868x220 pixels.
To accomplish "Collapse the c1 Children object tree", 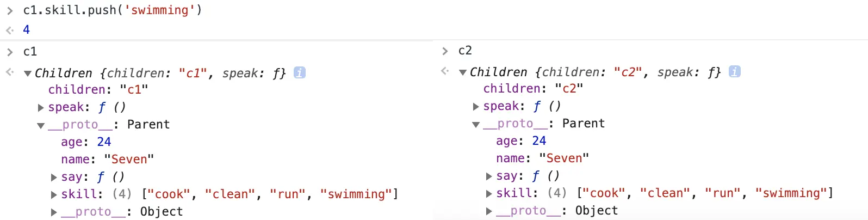I will point(28,74).
